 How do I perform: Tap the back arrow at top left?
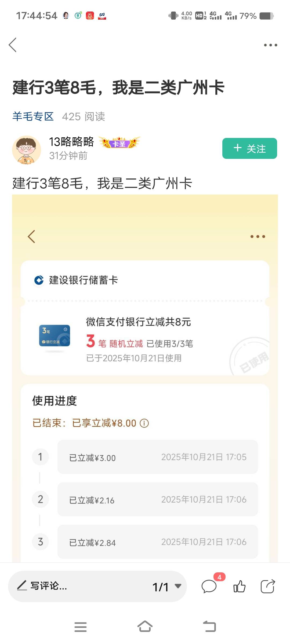click(x=13, y=45)
